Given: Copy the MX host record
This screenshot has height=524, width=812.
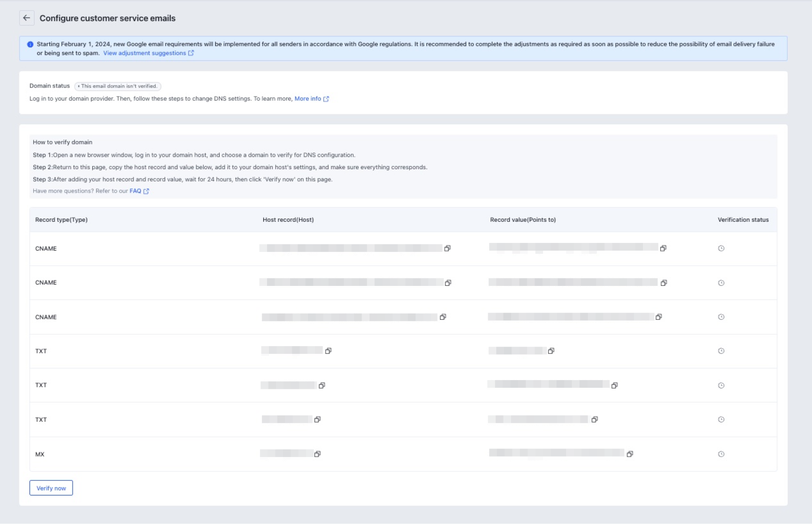Looking at the screenshot, I should 317,454.
